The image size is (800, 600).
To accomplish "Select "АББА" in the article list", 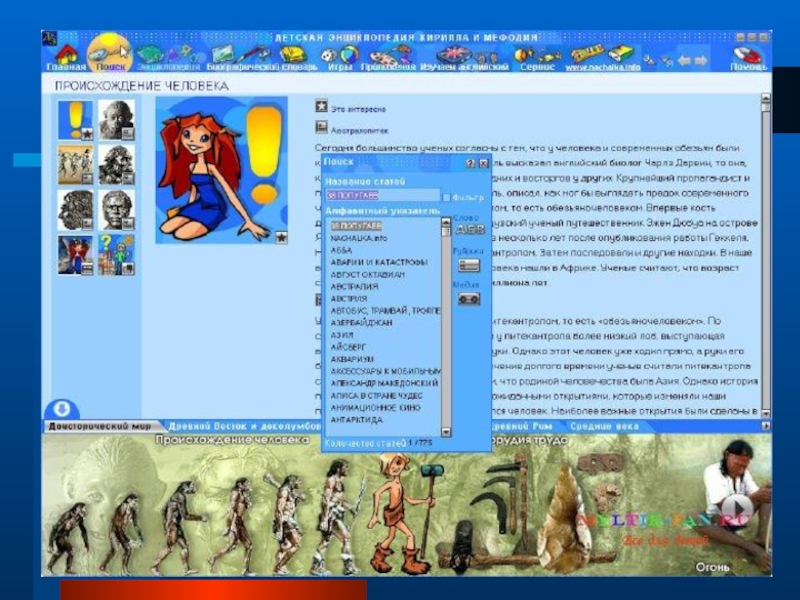I will [x=341, y=251].
